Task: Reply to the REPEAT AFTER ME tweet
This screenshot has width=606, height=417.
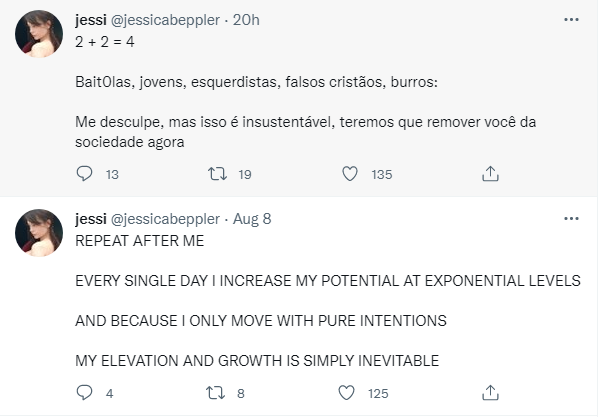Action: click(x=84, y=393)
